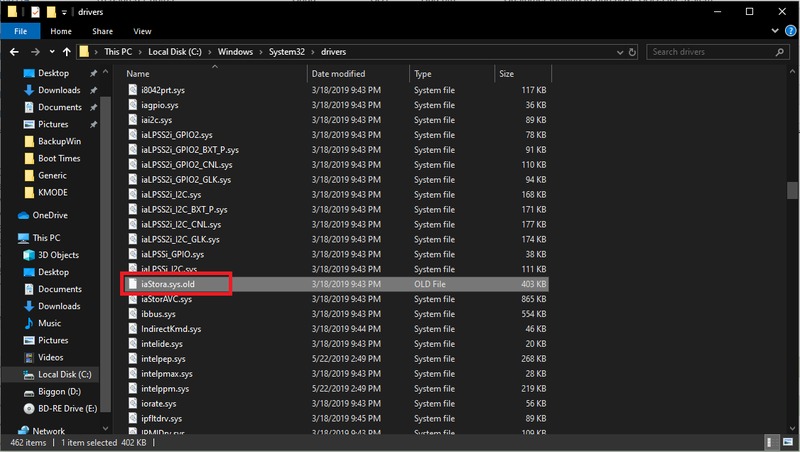Switch to the View ribbon tab
This screenshot has height=452, width=800.
[142, 31]
